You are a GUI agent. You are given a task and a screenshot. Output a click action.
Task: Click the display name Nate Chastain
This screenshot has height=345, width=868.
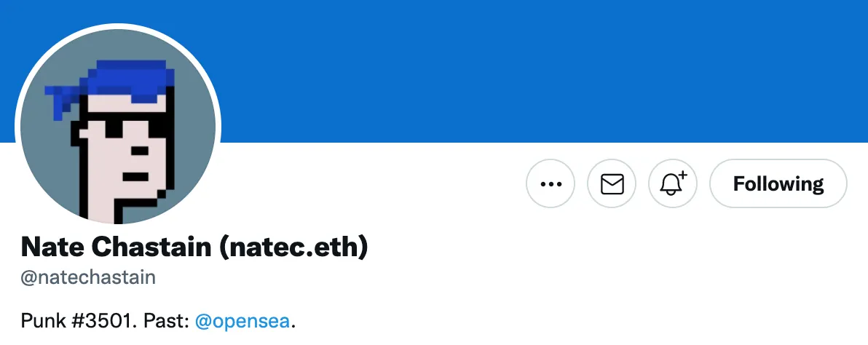click(117, 247)
